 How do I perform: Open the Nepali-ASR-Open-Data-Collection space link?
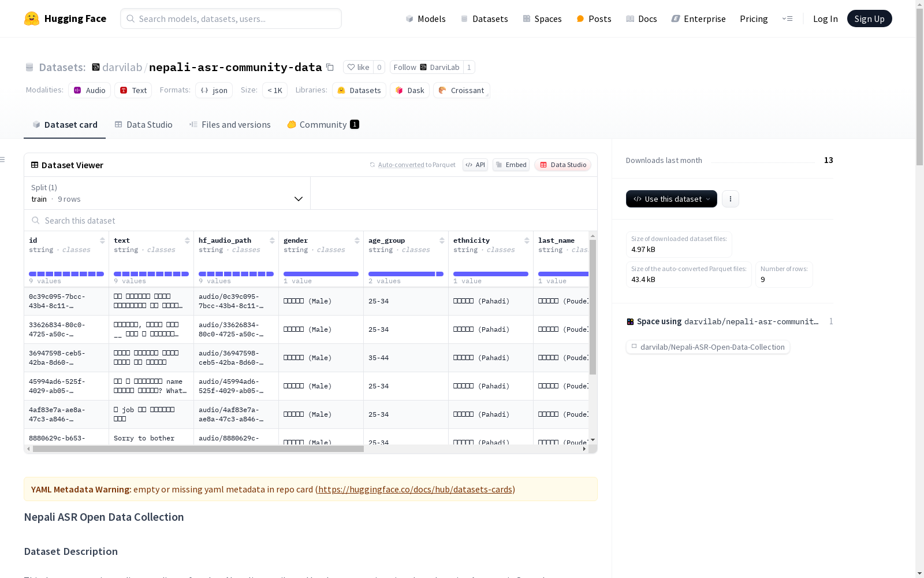coord(708,347)
